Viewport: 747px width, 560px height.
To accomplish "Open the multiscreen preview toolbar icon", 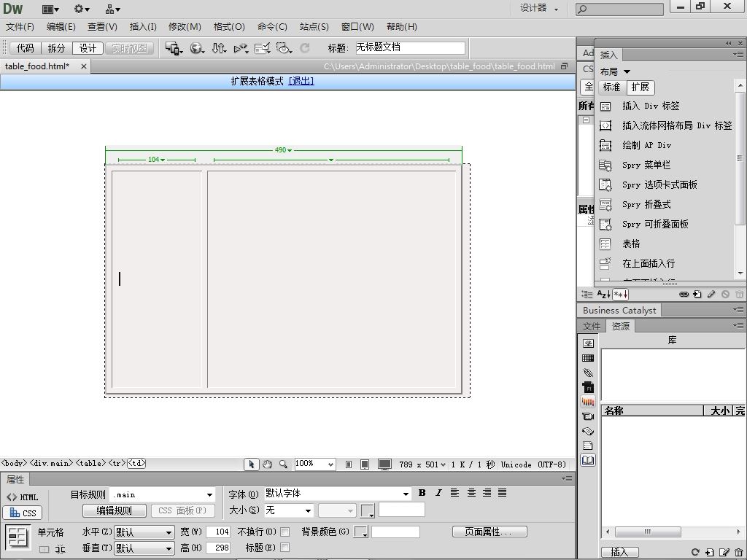I will (174, 48).
